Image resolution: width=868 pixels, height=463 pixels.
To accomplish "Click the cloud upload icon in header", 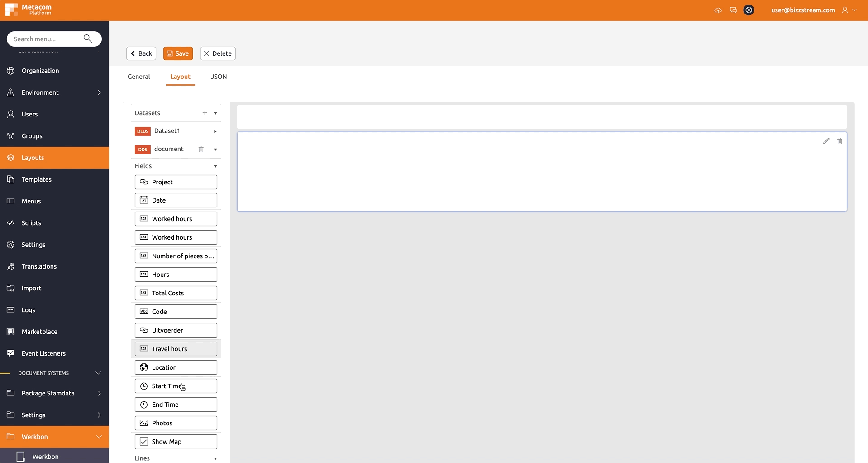I will point(718,10).
